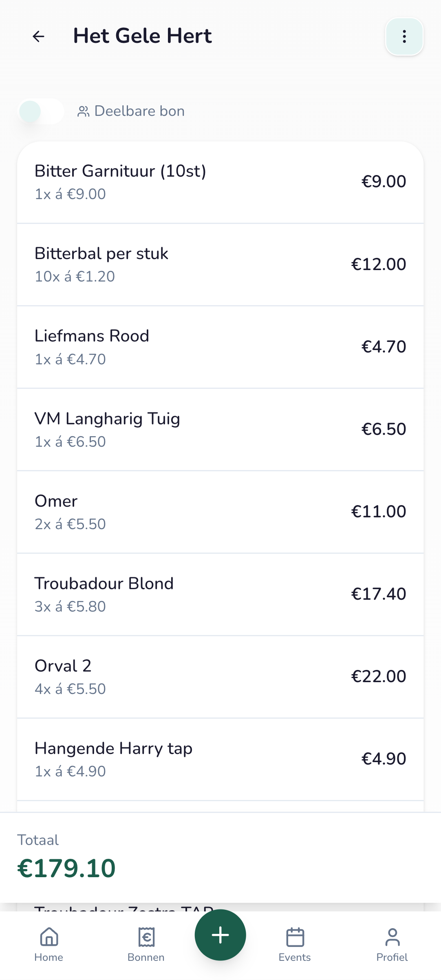This screenshot has width=441, height=980.
Task: Open the three-dot options menu
Action: click(x=404, y=36)
